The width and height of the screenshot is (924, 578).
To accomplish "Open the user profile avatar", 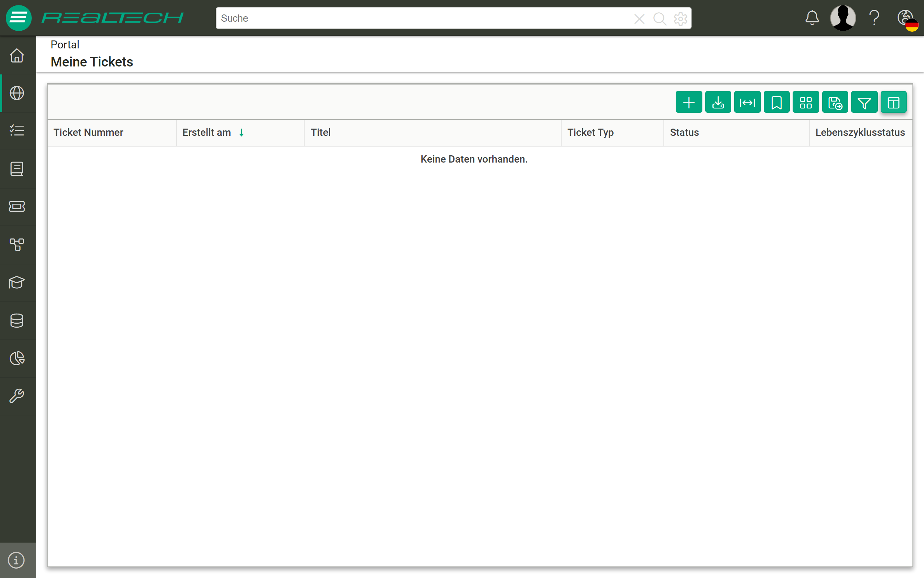I will tap(843, 18).
